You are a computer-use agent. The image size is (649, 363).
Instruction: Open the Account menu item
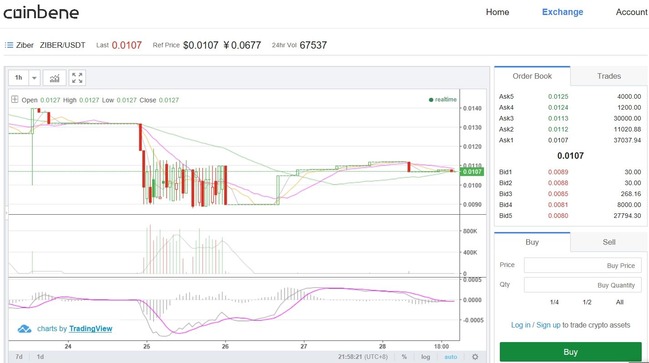(632, 12)
